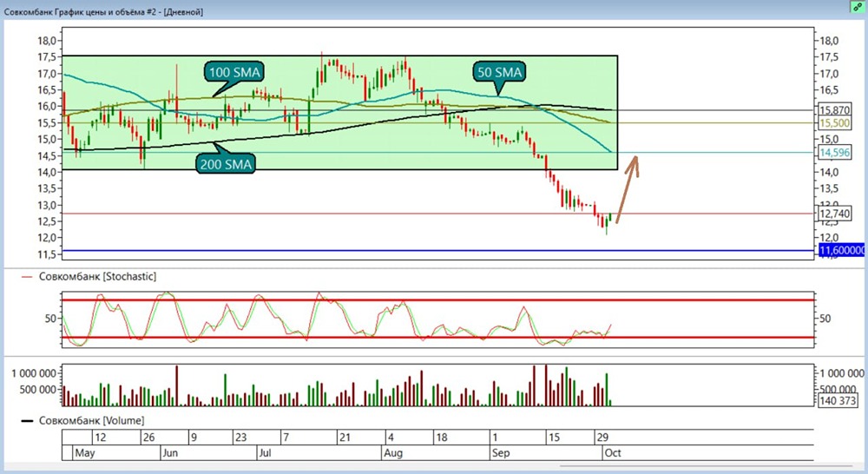This screenshot has height=474, width=868.
Task: Click the date tick "4" above Aug
Action: pyautogui.click(x=391, y=438)
